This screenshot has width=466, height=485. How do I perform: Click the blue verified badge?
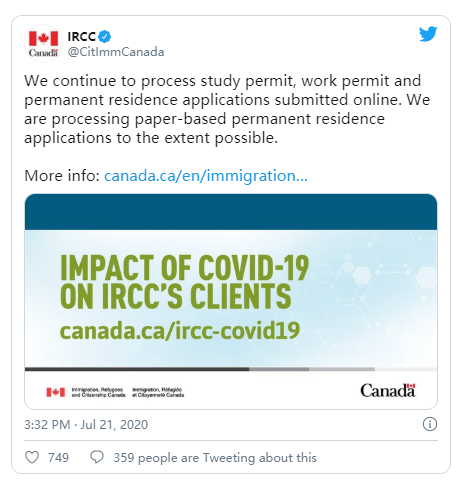(x=105, y=36)
